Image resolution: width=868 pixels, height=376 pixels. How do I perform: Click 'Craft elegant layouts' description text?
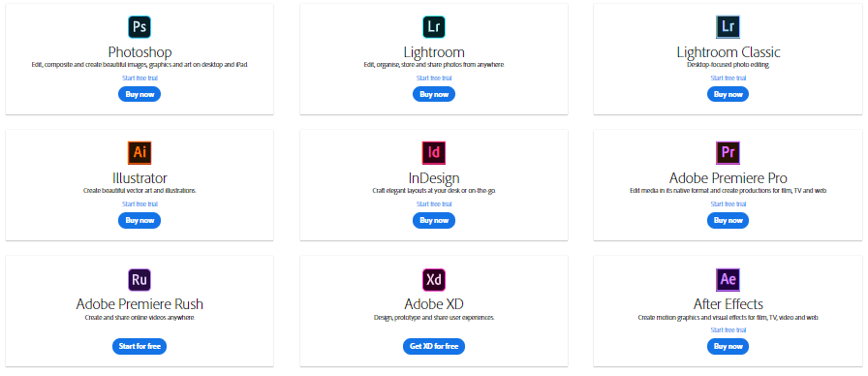pyautogui.click(x=433, y=191)
